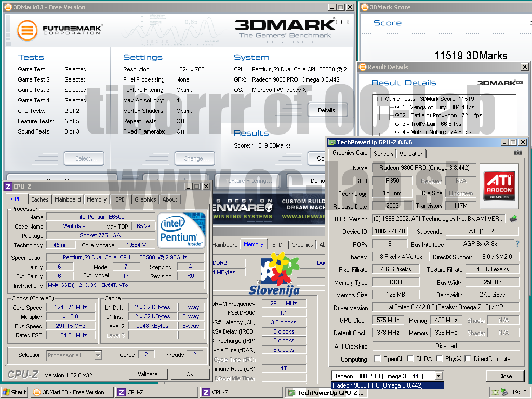
Task: Click the Graphics tab in background CPU-Z
Action: pyautogui.click(x=302, y=245)
